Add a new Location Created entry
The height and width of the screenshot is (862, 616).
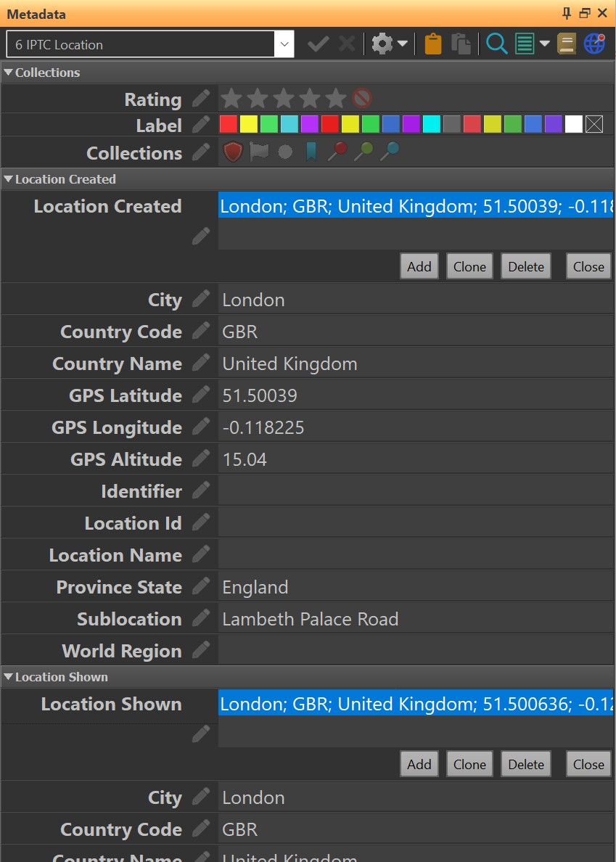coord(419,266)
